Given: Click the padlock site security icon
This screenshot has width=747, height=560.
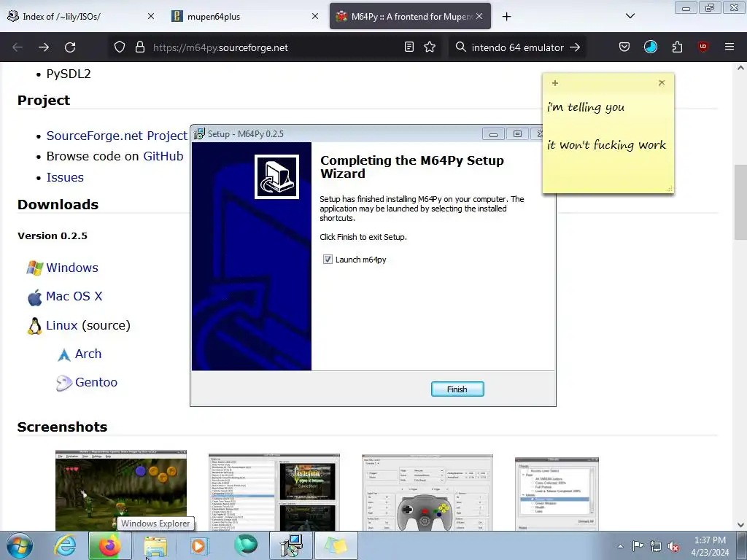Looking at the screenshot, I should click(x=139, y=47).
